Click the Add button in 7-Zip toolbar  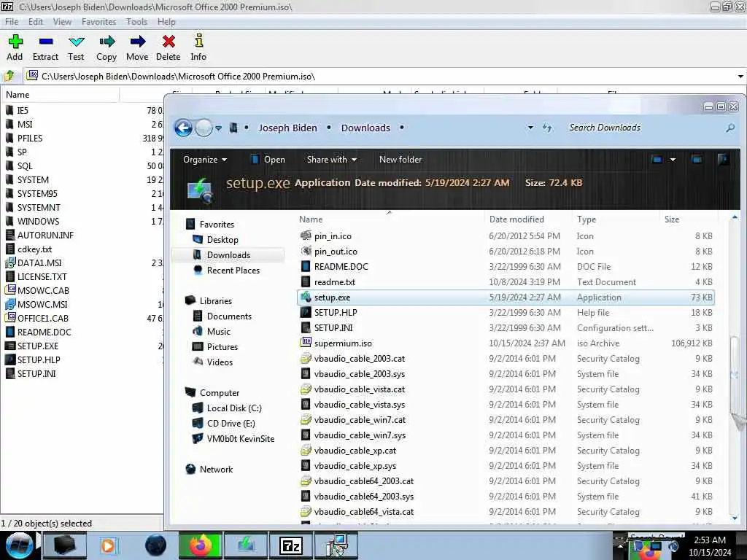15,47
